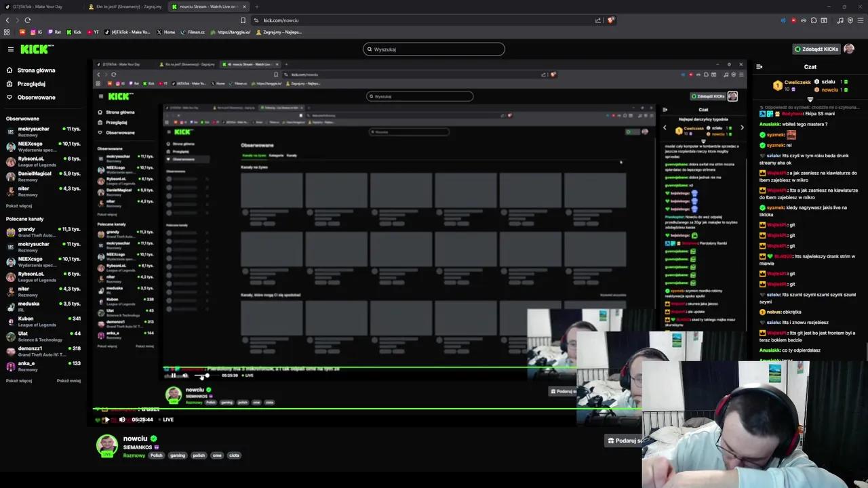Open mokrysuchar channel under Obserwowane

(x=43, y=131)
